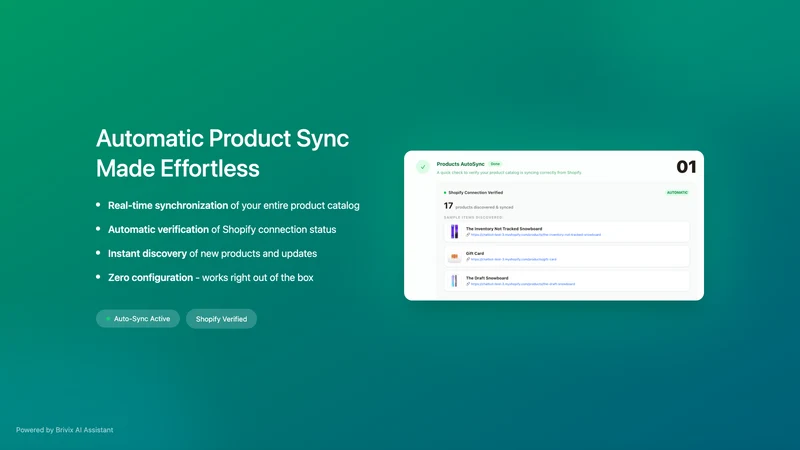Click the Gift Card product thumbnail
This screenshot has width=800, height=450.
point(454,257)
